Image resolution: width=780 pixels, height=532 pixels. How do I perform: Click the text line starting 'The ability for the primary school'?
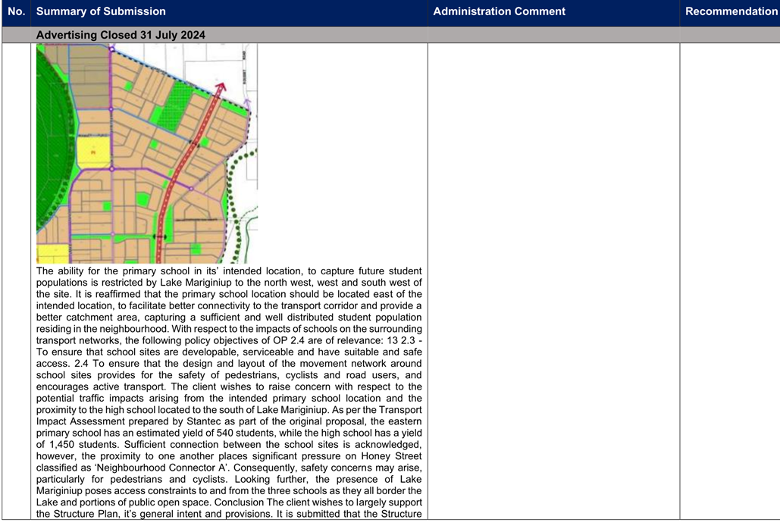tap(229, 271)
